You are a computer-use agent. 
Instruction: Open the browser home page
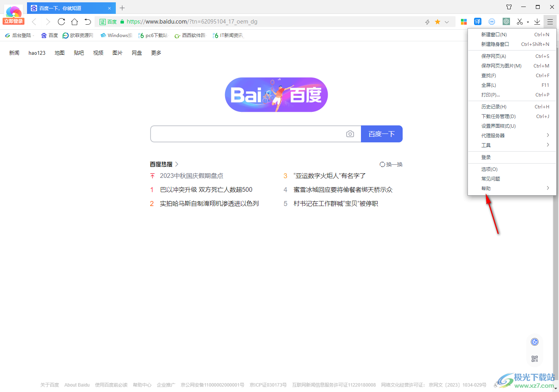[75, 22]
